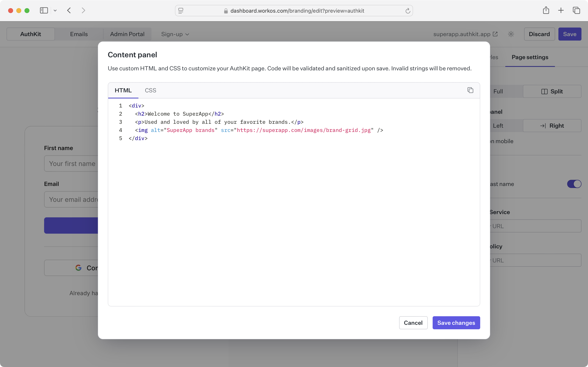Click Save changes in the modal
The image size is (588, 367).
click(x=456, y=323)
